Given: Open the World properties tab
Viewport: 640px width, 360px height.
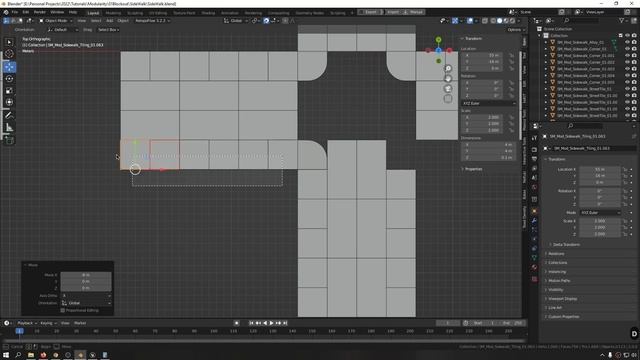Looking at the screenshot, I should coord(534,187).
